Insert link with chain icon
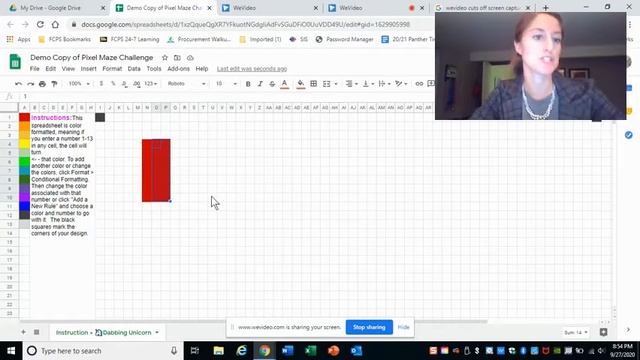 click(x=419, y=84)
